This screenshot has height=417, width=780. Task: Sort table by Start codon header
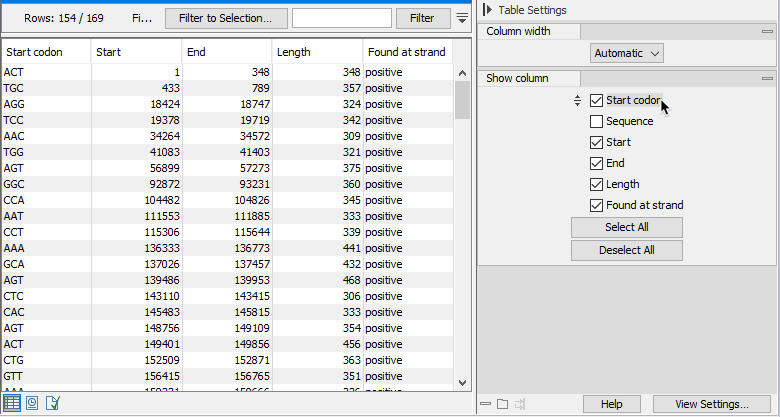click(x=45, y=52)
